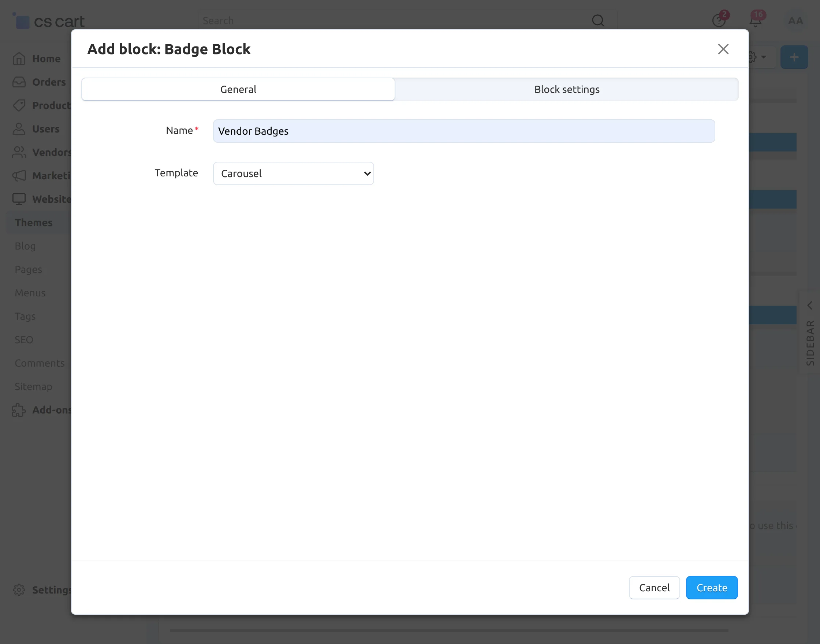Open Orders inbox icon
This screenshot has height=644, width=820.
(19, 82)
